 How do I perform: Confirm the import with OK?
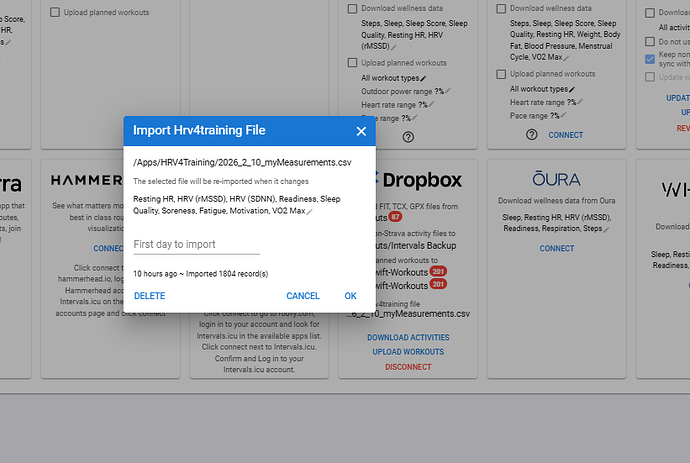coord(350,296)
